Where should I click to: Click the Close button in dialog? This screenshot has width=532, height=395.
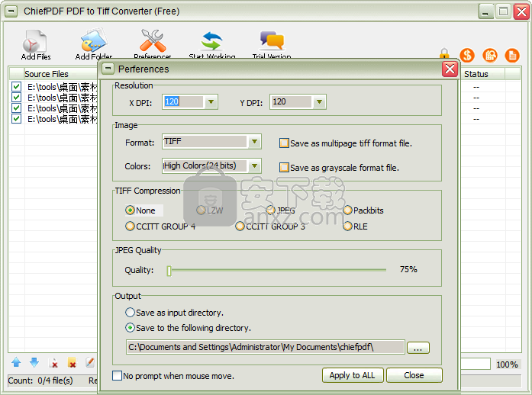pyautogui.click(x=414, y=375)
